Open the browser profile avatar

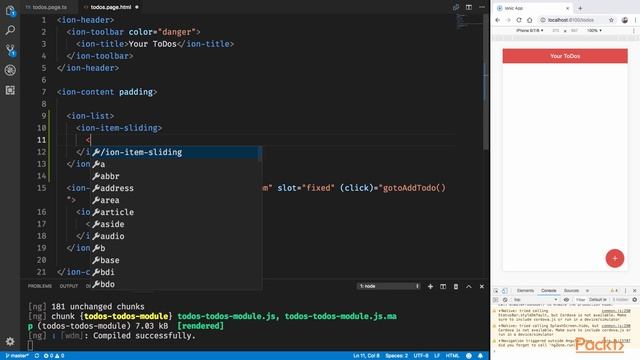tap(624, 20)
